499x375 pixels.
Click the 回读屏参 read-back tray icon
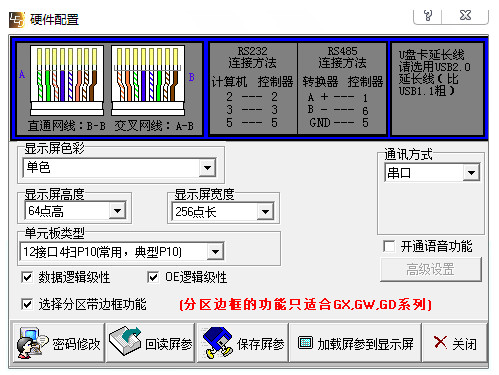(125, 341)
